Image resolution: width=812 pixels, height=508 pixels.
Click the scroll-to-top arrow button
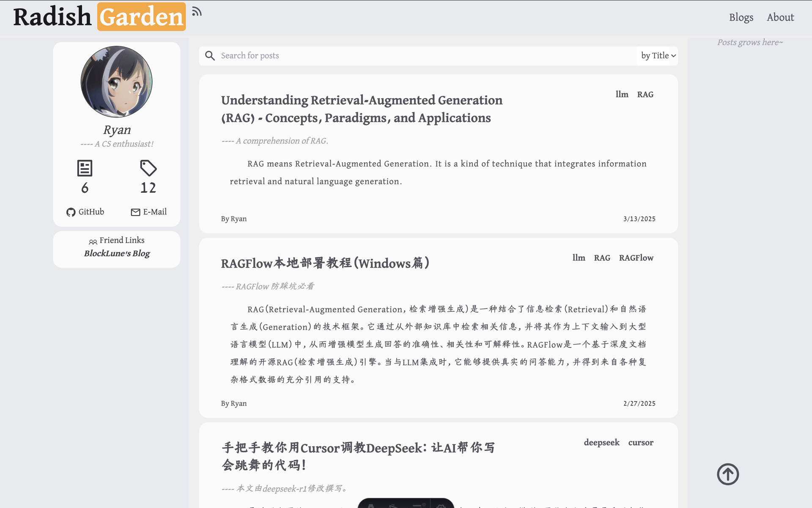point(727,474)
